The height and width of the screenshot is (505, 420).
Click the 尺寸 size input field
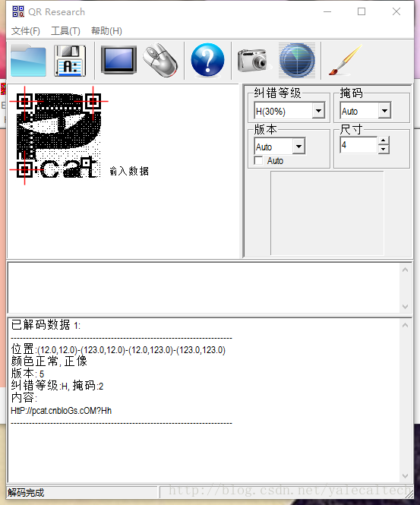(x=358, y=145)
